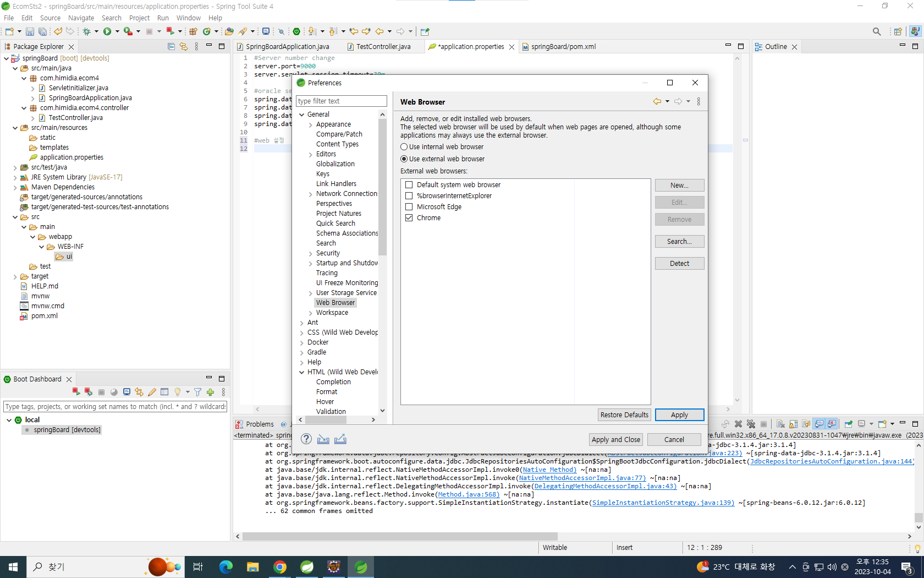Expand the Appearance preferences node

(x=310, y=124)
